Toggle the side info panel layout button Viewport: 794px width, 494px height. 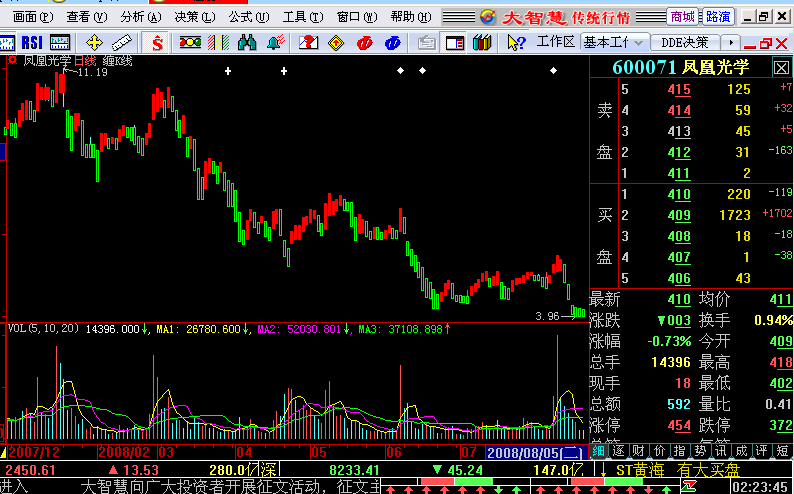pos(455,43)
